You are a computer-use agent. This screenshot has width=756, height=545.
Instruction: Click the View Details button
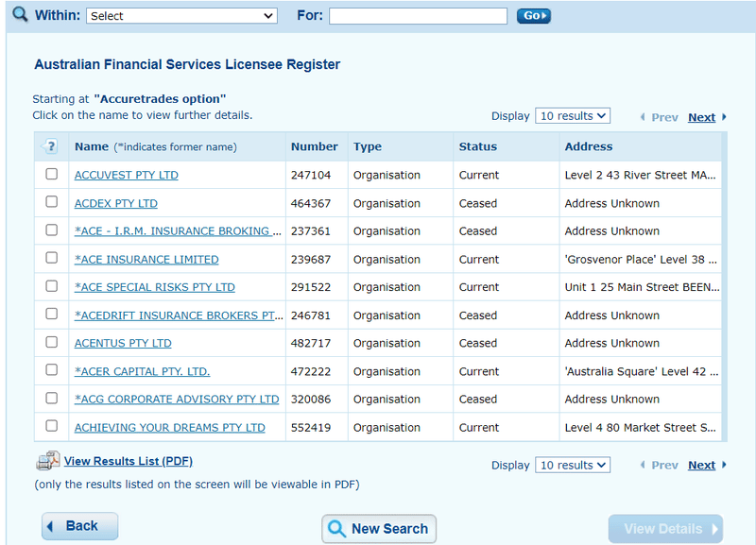click(665, 529)
